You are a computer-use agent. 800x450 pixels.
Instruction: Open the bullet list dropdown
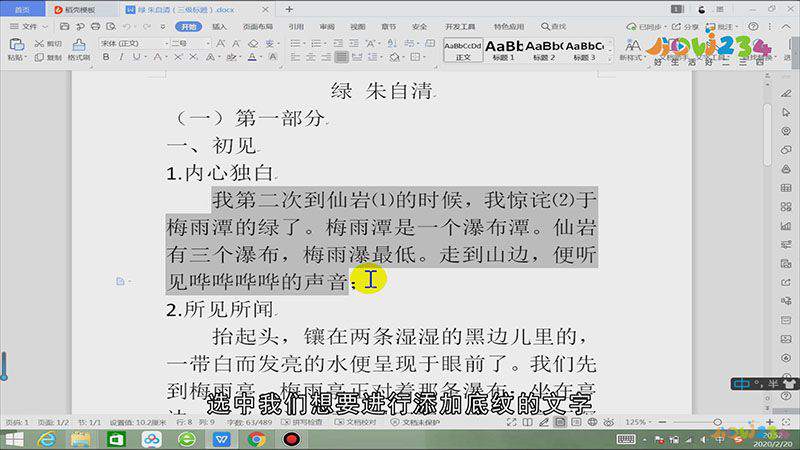click(305, 44)
